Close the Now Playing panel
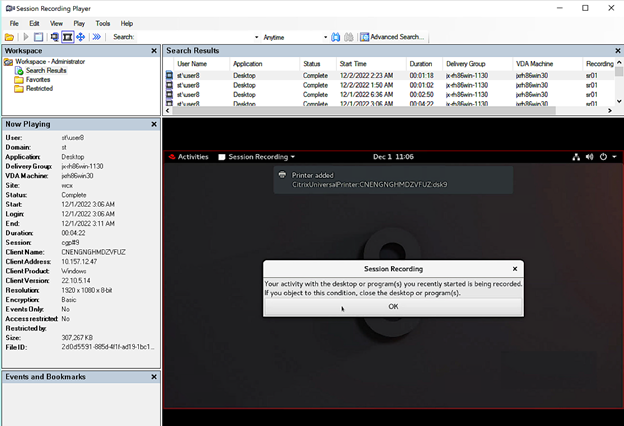 point(153,125)
